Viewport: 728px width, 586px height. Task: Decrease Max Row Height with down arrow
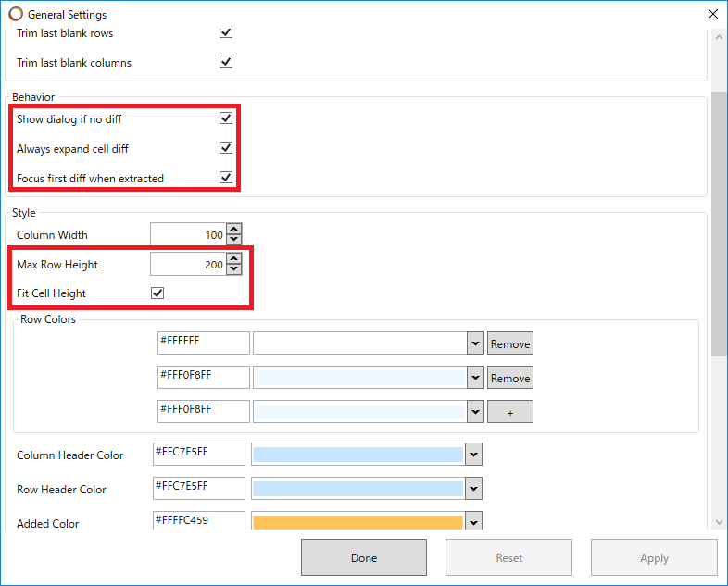234,269
